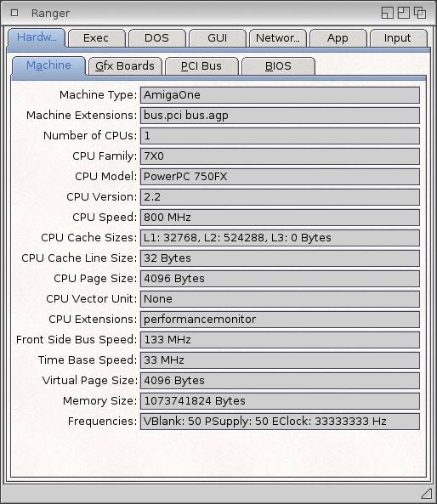Click the 'Frequencies:' label
This screenshot has height=504, width=437.
coord(102,422)
